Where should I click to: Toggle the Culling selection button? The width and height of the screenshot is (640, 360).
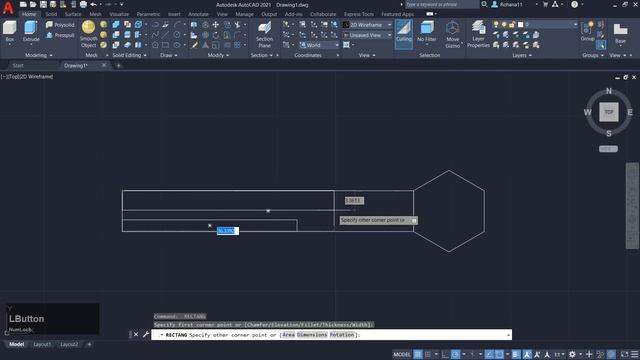404,33
